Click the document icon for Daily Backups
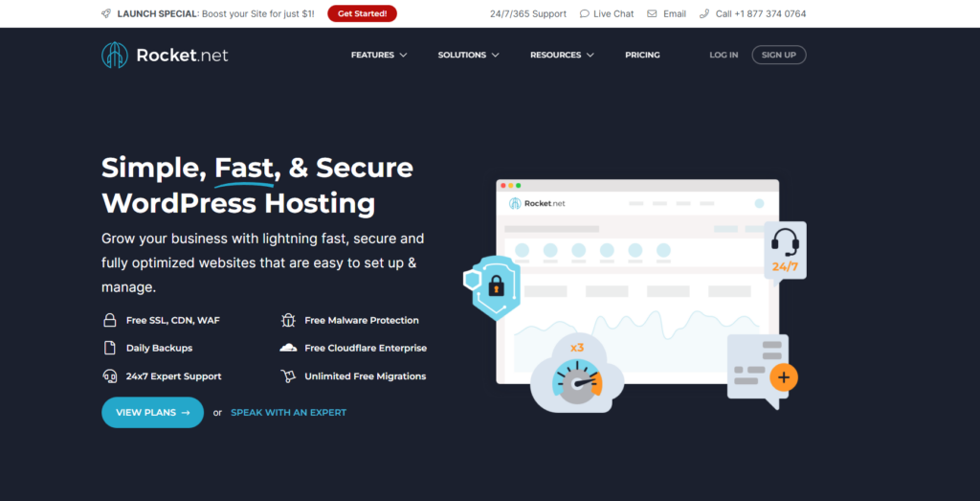The image size is (980, 501). pyautogui.click(x=110, y=348)
